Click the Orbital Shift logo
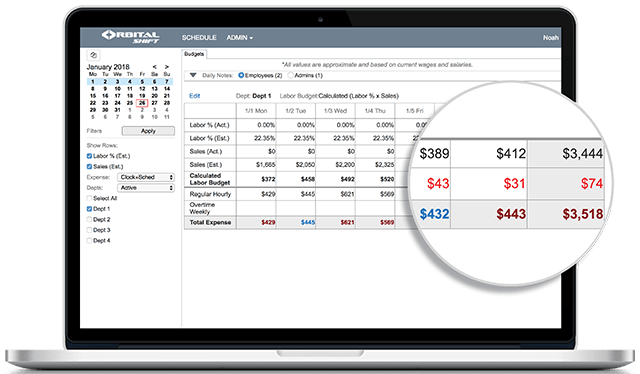640x374 pixels. 130,37
